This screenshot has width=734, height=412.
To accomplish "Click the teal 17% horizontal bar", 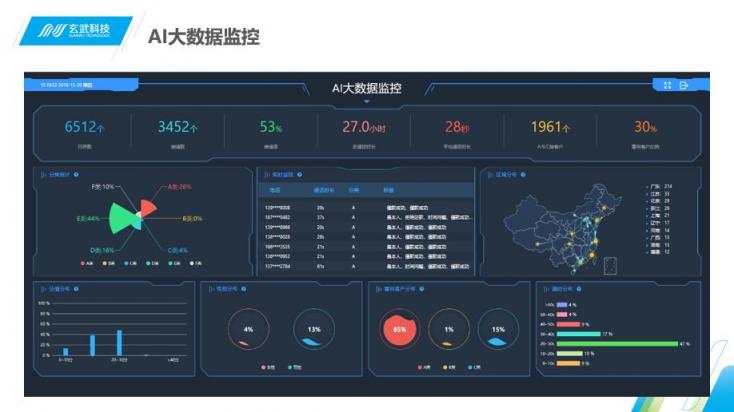I will tap(579, 334).
